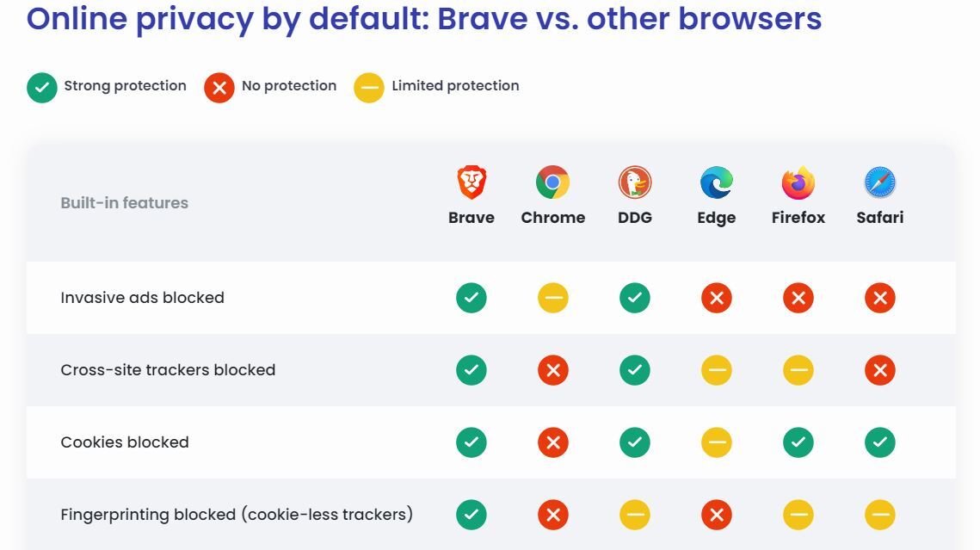Click the 'Fingerprinting blocked' row label
This screenshot has height=550, width=980.
click(237, 515)
